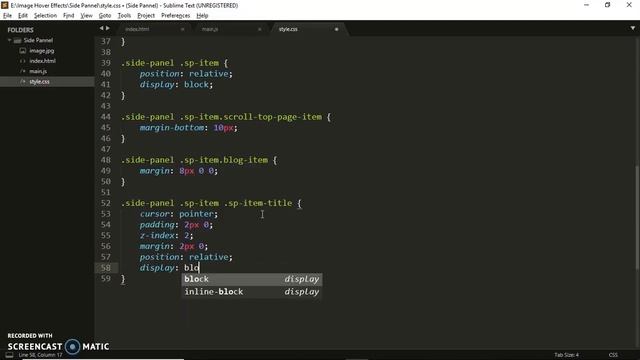Open image.jpg in the sidebar
The image size is (640, 360).
(42, 51)
